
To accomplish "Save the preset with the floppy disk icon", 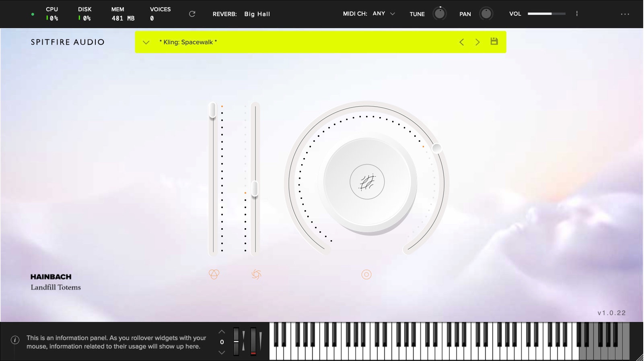I will pyautogui.click(x=494, y=41).
